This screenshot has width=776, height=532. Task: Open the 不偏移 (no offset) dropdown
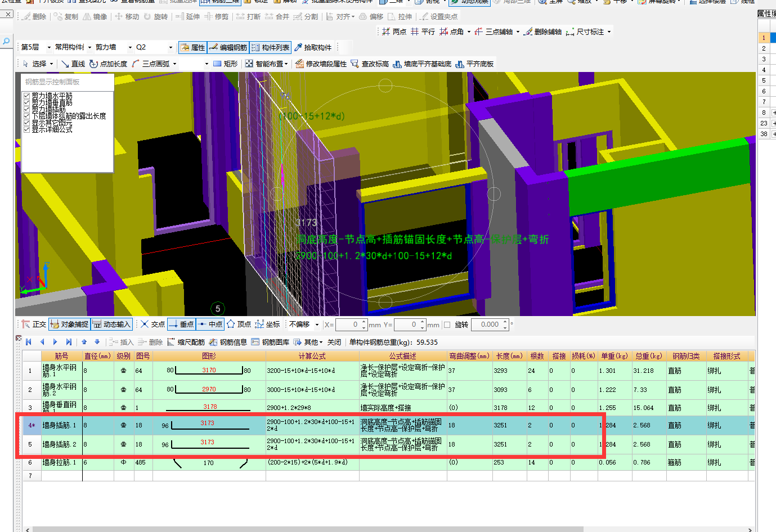tap(317, 324)
